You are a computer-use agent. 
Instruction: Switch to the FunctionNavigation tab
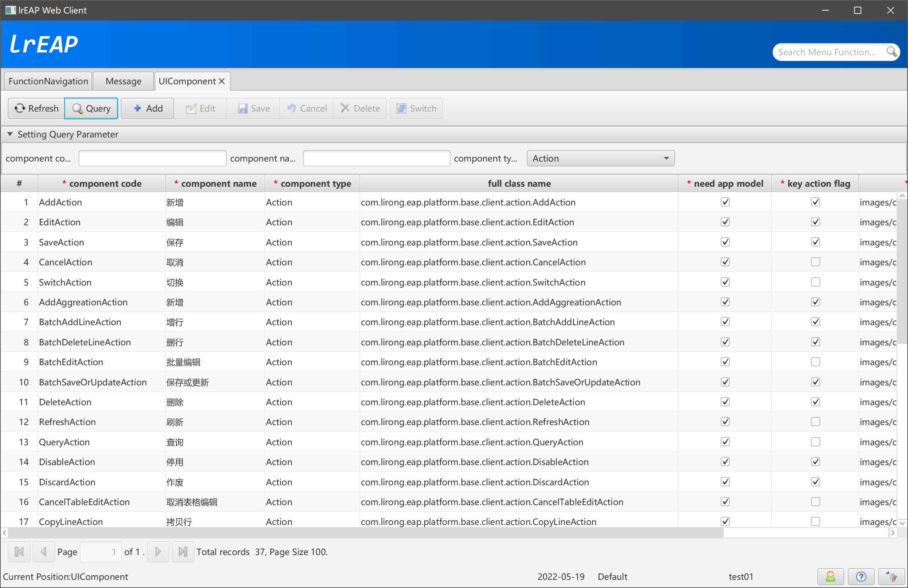click(x=48, y=81)
